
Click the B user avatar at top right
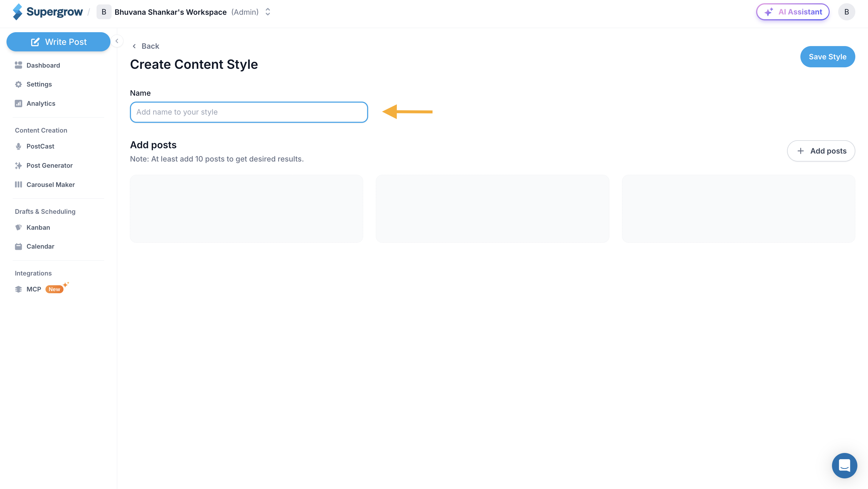[x=846, y=12]
